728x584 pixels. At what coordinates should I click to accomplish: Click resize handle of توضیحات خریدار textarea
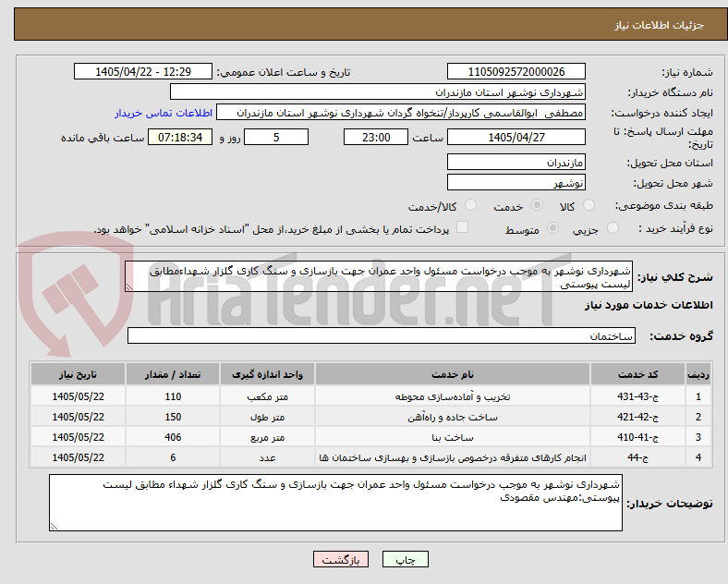tap(54, 527)
